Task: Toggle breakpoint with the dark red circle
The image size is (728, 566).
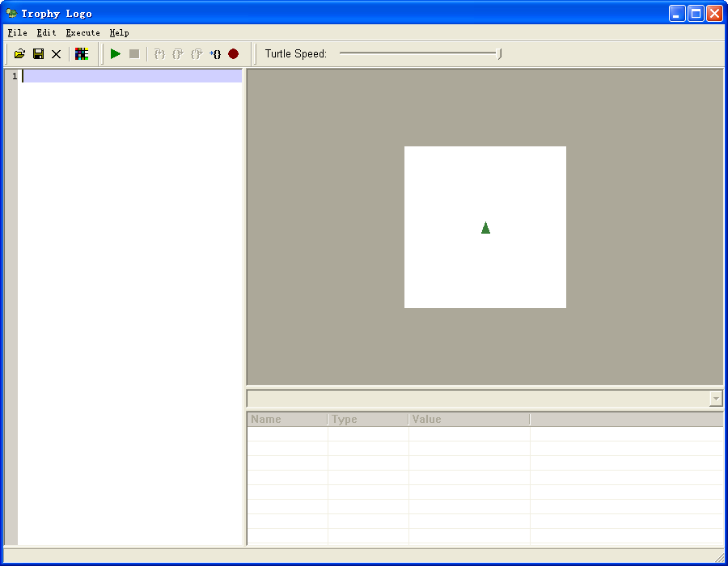Action: click(233, 54)
